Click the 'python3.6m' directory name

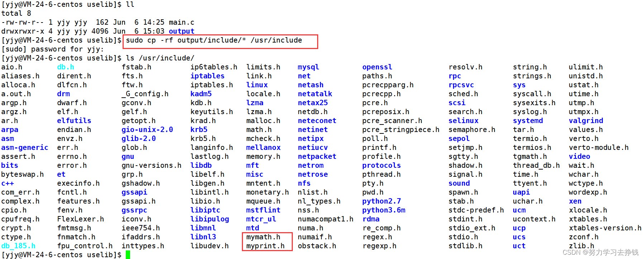(383, 210)
